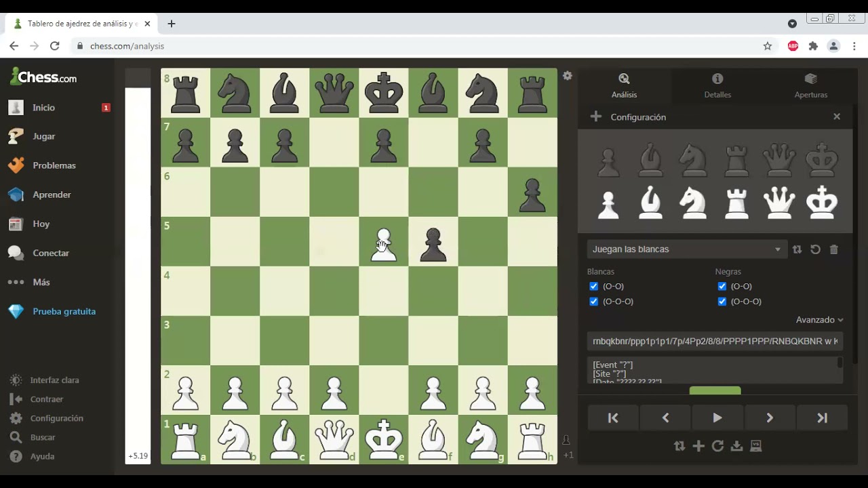The image size is (868, 488).
Task: Clear the board with trash icon
Action: 834,249
